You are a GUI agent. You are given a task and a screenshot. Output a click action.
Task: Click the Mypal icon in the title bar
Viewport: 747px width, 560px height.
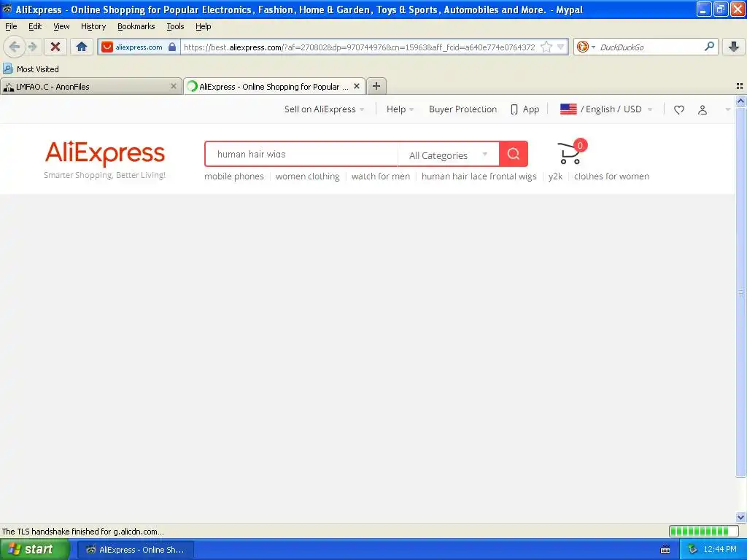(x=7, y=9)
